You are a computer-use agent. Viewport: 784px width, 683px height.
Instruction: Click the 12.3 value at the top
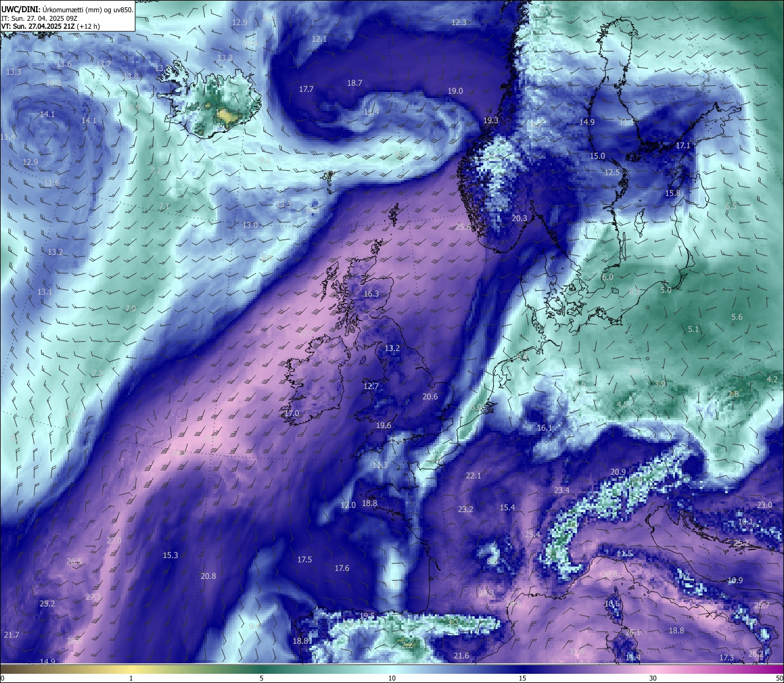tap(459, 22)
